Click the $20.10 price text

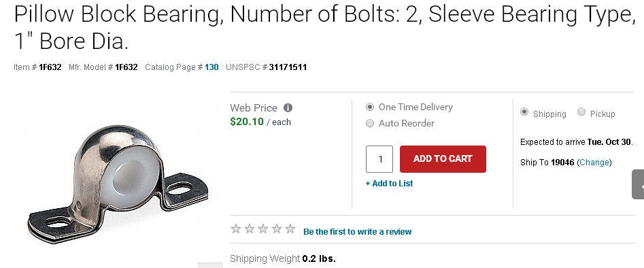[247, 122]
